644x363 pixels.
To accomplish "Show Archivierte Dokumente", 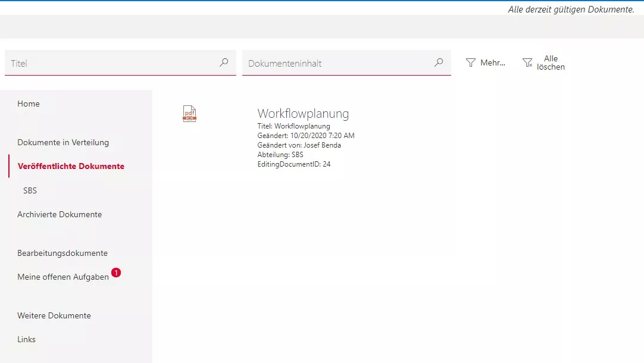I will 59,214.
